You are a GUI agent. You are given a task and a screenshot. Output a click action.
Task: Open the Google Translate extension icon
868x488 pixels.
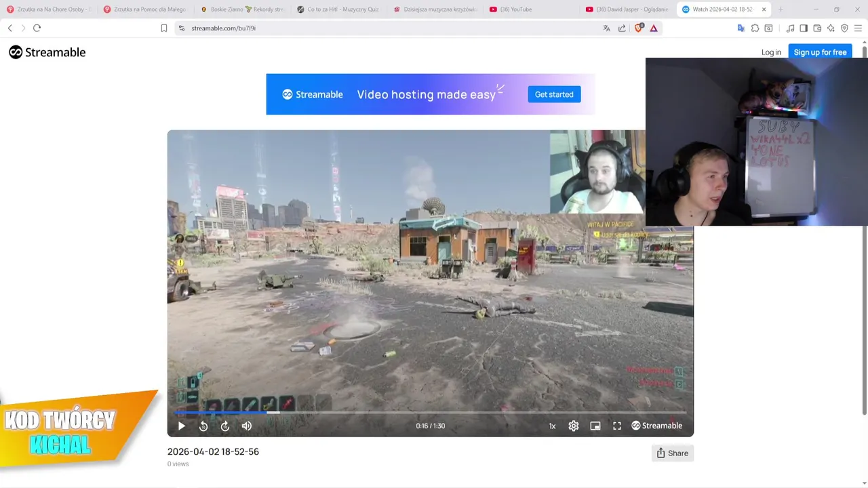coord(741,28)
